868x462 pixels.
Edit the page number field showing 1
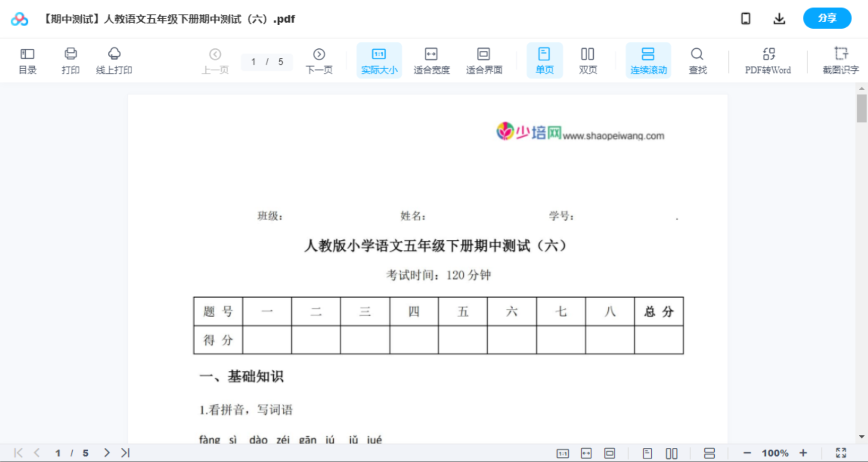(254, 62)
